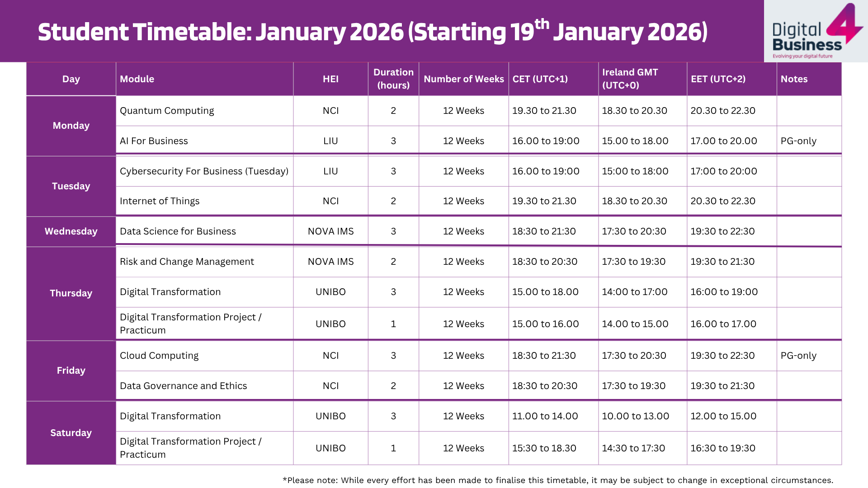The height and width of the screenshot is (488, 868).
Task: Select the Duration (hours) column header
Action: 393,79
